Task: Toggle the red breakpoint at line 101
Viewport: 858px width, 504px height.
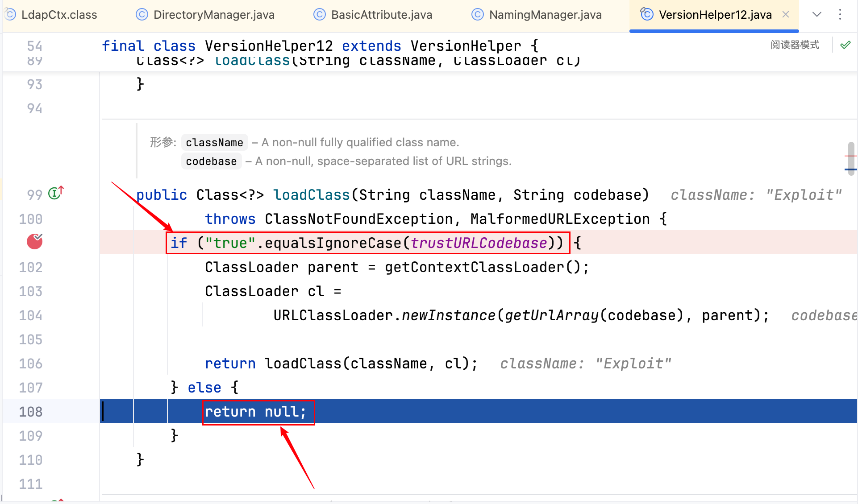Action: point(34,241)
